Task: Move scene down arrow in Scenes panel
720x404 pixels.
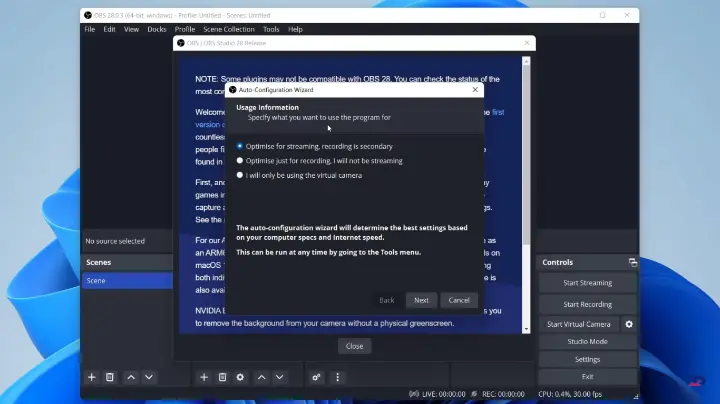Action: click(x=149, y=377)
